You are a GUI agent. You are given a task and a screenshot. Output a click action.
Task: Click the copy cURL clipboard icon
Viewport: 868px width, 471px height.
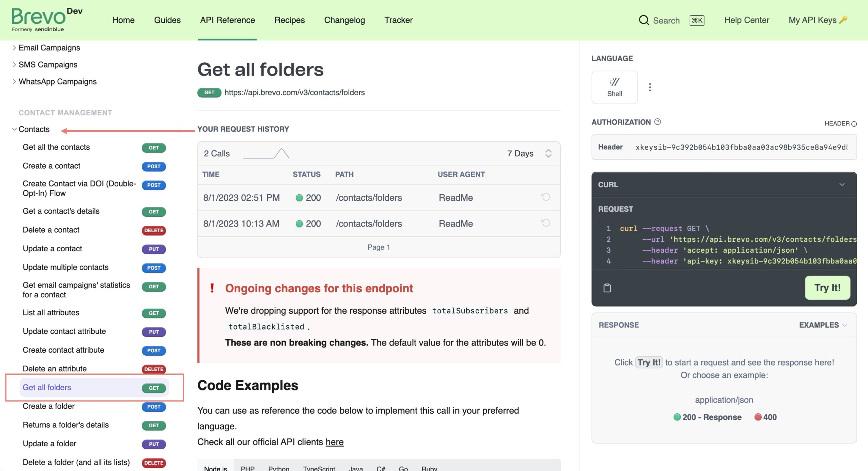pyautogui.click(x=607, y=288)
